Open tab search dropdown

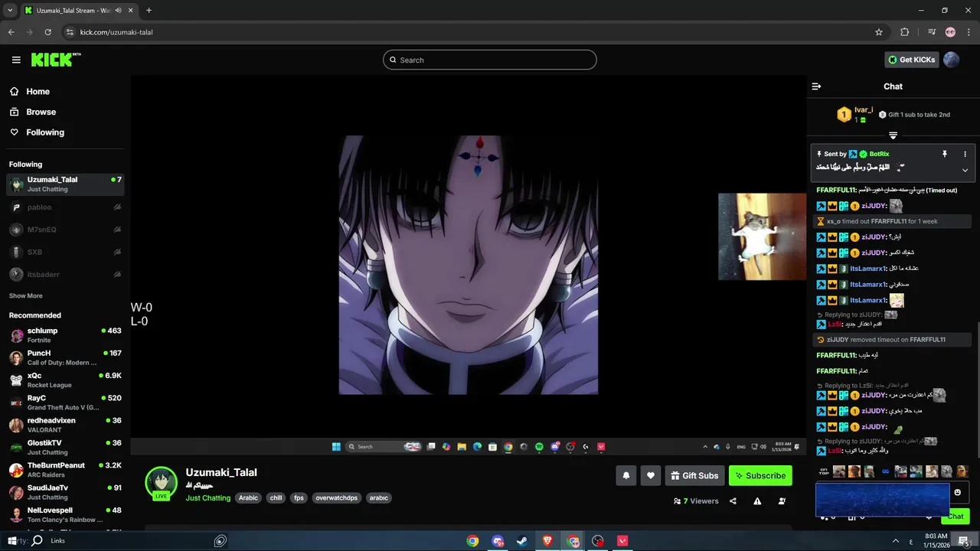[x=10, y=11]
